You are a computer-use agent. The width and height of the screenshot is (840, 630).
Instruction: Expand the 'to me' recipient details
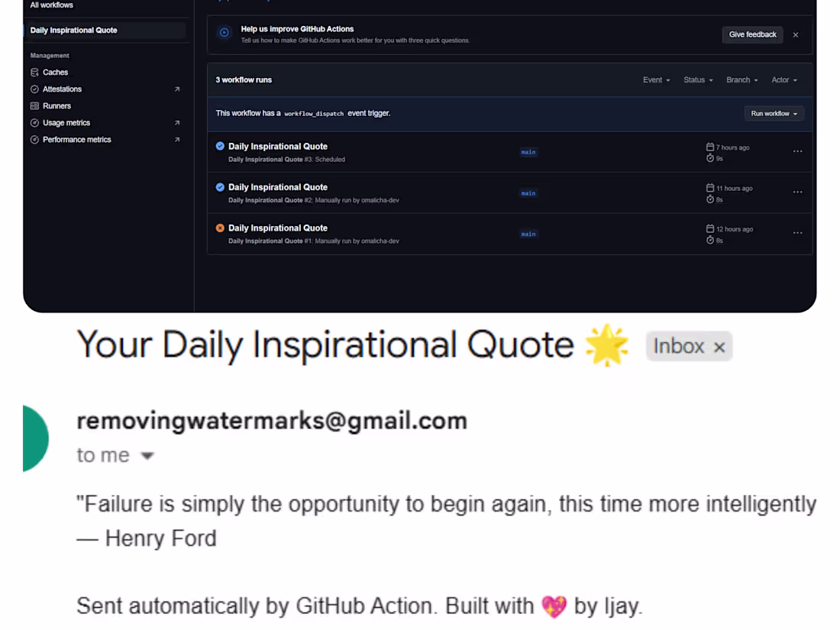pyautogui.click(x=116, y=455)
